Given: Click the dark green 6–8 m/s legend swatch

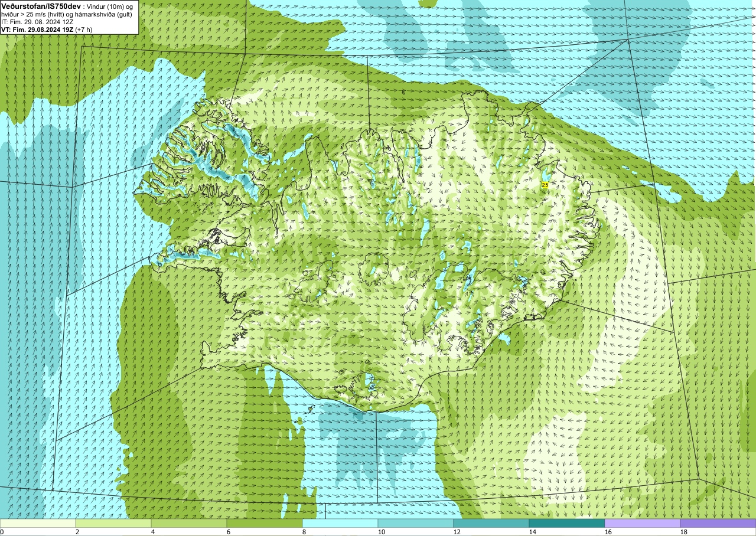Looking at the screenshot, I should [x=265, y=523].
